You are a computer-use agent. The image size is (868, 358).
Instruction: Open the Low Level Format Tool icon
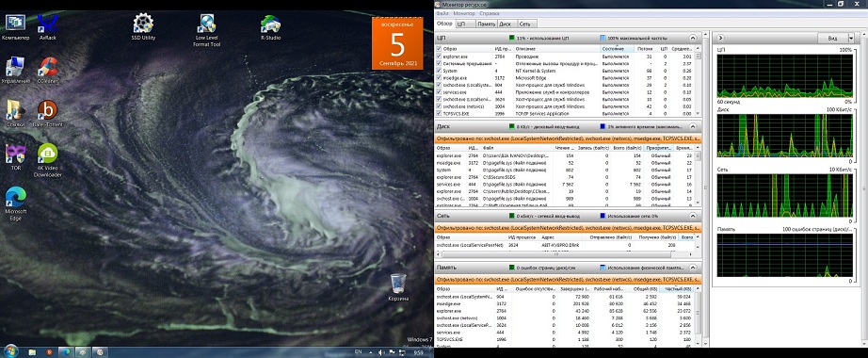pos(206,30)
